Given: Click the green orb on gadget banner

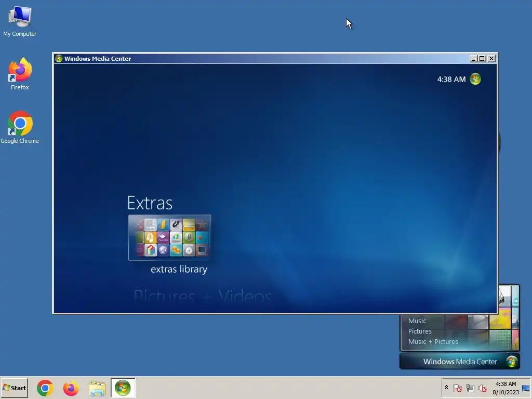Looking at the screenshot, I should (512, 362).
